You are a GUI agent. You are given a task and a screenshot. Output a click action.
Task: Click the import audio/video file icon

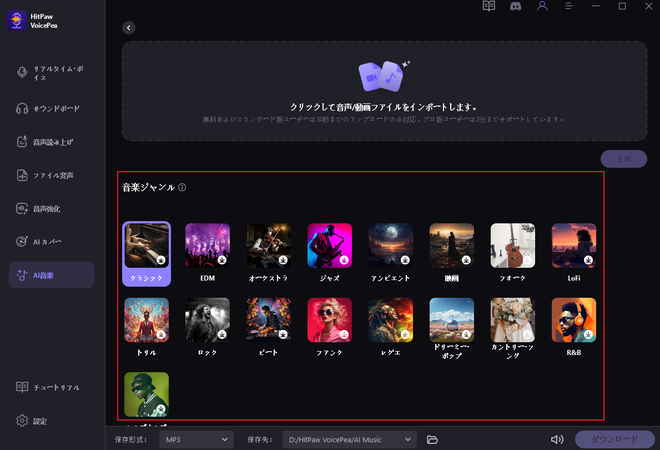(x=382, y=76)
